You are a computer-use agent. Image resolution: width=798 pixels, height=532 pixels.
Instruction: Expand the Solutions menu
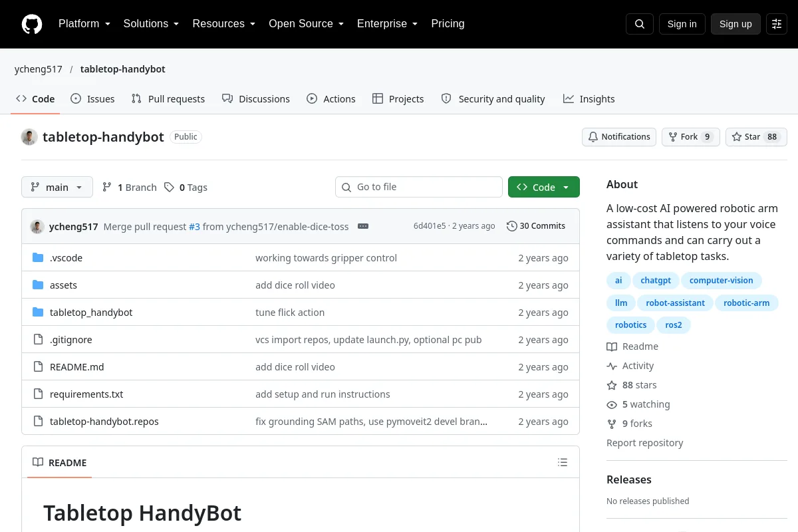151,24
